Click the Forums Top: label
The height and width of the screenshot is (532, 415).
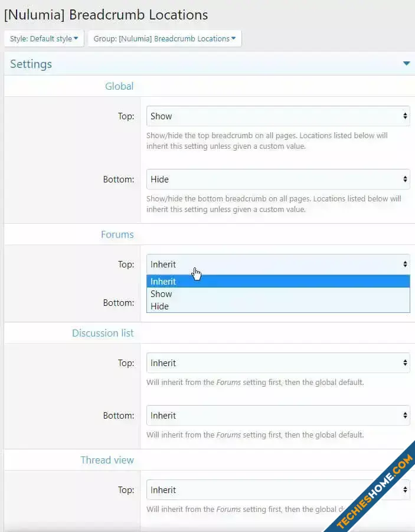coord(126,265)
